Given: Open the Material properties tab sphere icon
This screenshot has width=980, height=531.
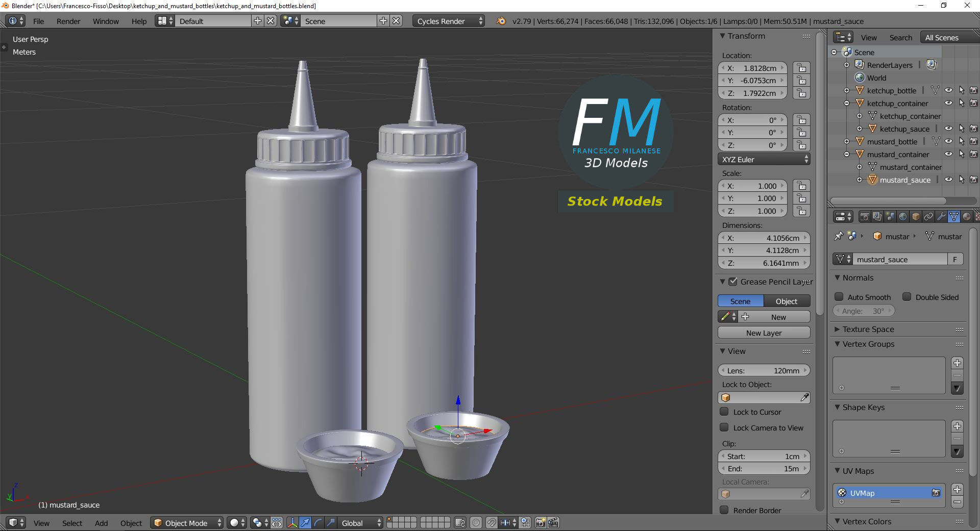Looking at the screenshot, I should 966,216.
